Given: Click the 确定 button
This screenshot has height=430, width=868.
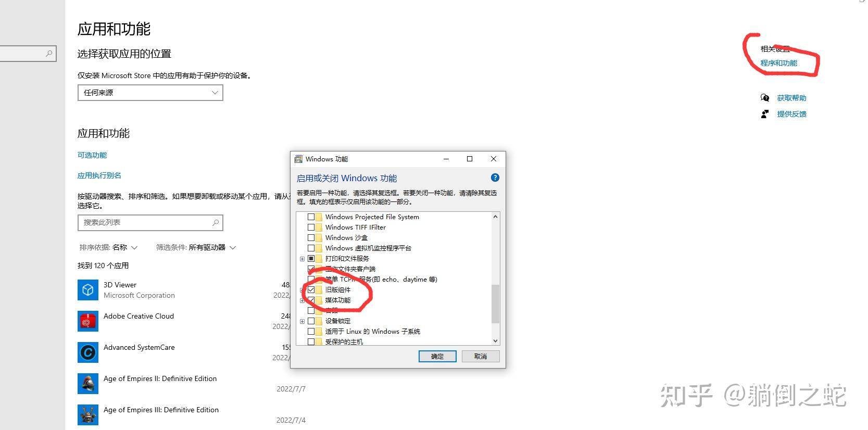Looking at the screenshot, I should click(x=437, y=356).
